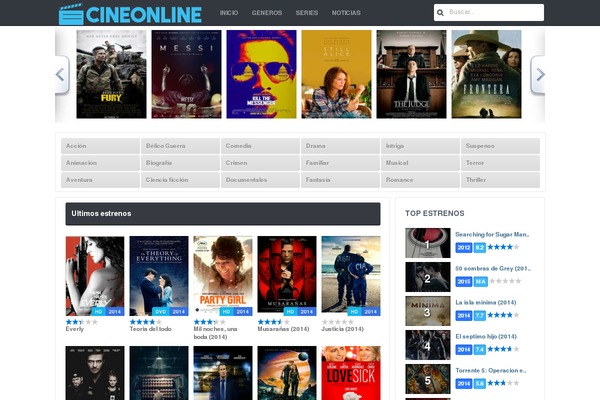
Task: Open El septimo hijo (2014) link
Action: [486, 336]
